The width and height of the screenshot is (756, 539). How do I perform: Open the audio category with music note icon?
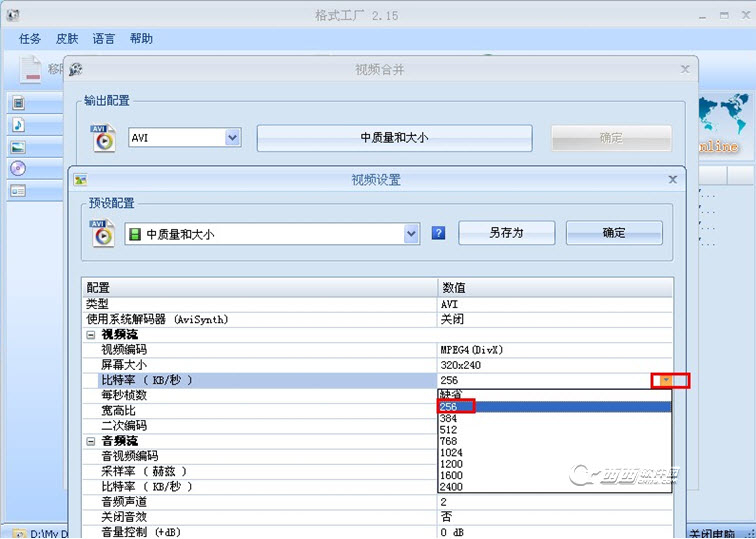pyautogui.click(x=18, y=125)
